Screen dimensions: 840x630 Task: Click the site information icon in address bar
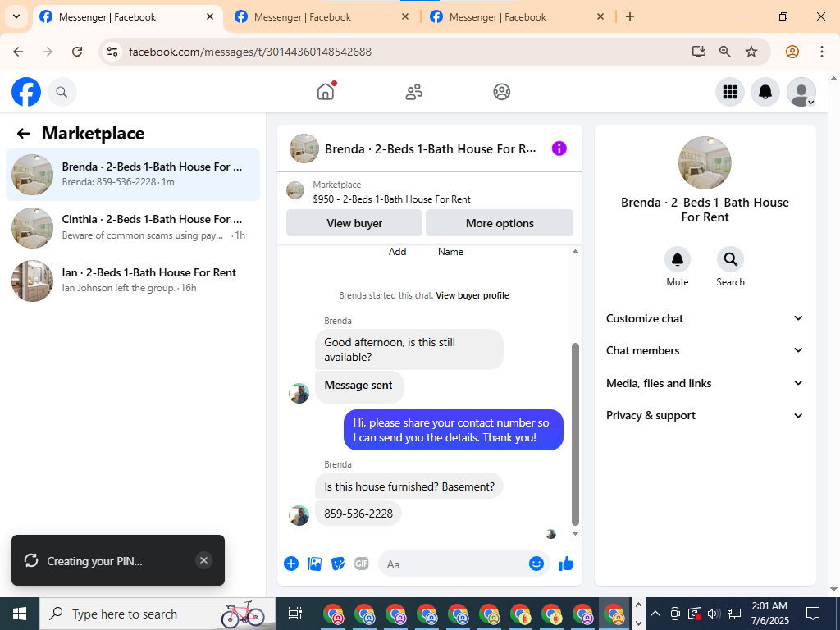click(112, 52)
